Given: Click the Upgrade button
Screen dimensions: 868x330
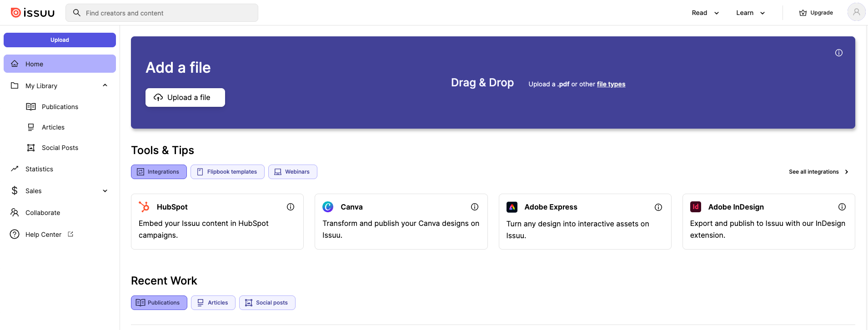Looking at the screenshot, I should 816,13.
